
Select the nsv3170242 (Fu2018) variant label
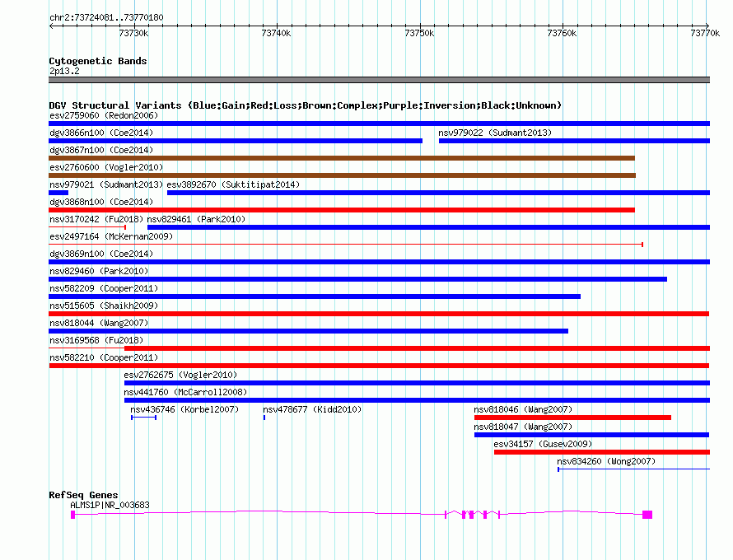click(x=96, y=219)
